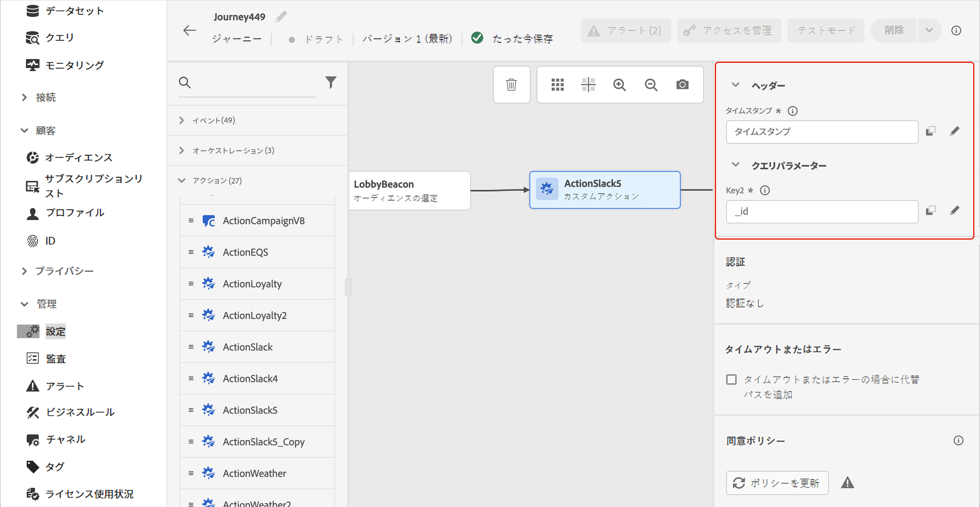Click edit pencil beside Key2 _id field
The height and width of the screenshot is (507, 980).
954,211
